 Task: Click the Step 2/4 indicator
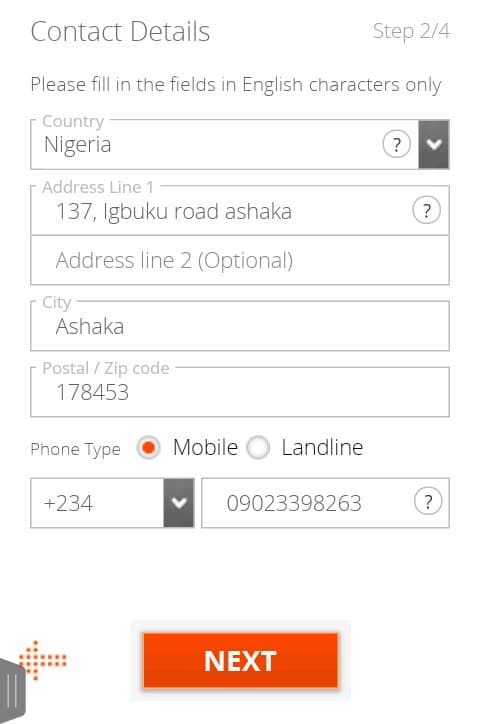[x=411, y=31]
